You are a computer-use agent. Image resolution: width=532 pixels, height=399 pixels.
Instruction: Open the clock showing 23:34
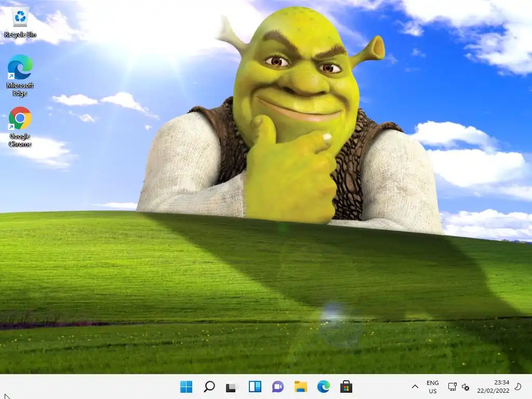click(x=493, y=387)
